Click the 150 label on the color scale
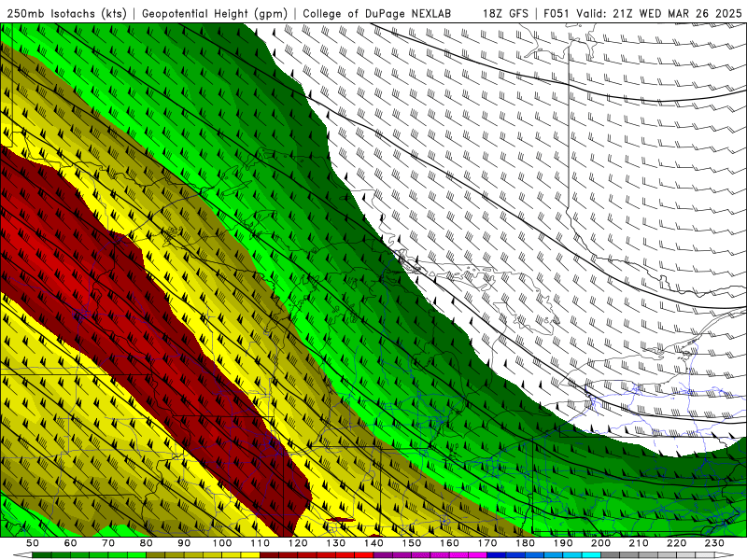The width and height of the screenshot is (747, 560). click(412, 543)
